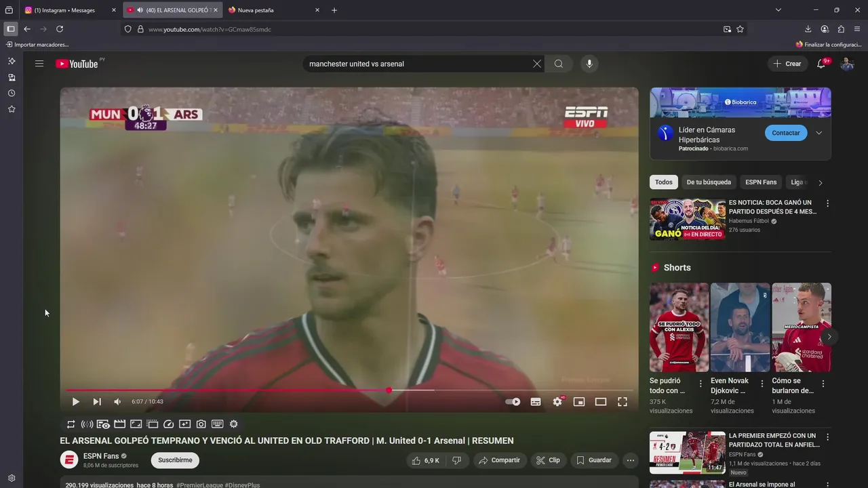Click the Clip button
868x488 pixels.
(x=548, y=460)
